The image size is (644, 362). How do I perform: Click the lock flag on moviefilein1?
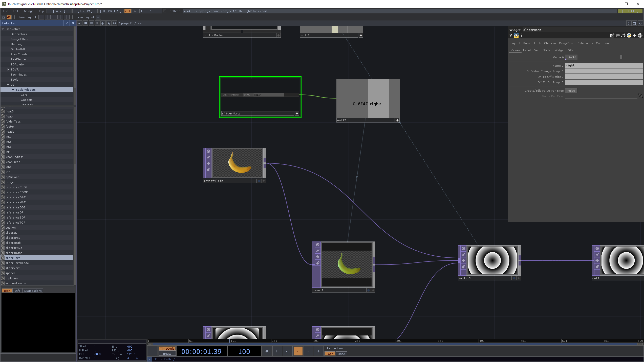tap(208, 169)
